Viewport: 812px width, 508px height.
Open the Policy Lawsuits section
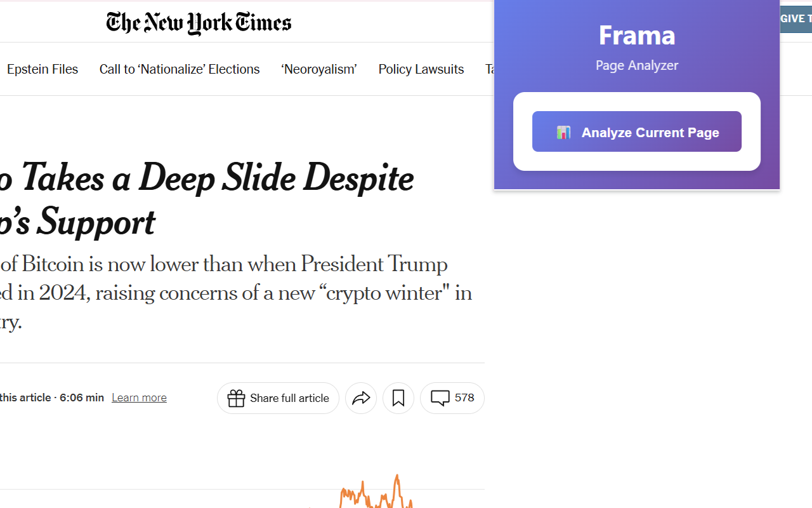[421, 69]
